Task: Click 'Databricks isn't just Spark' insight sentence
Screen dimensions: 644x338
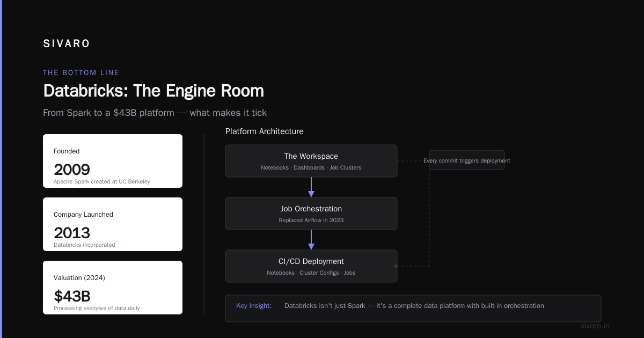Action: 414,306
